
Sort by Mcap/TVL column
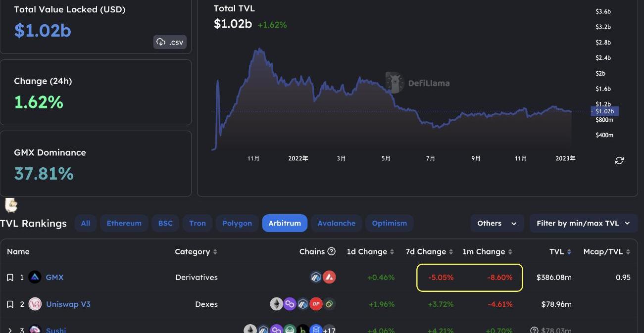pos(607,252)
